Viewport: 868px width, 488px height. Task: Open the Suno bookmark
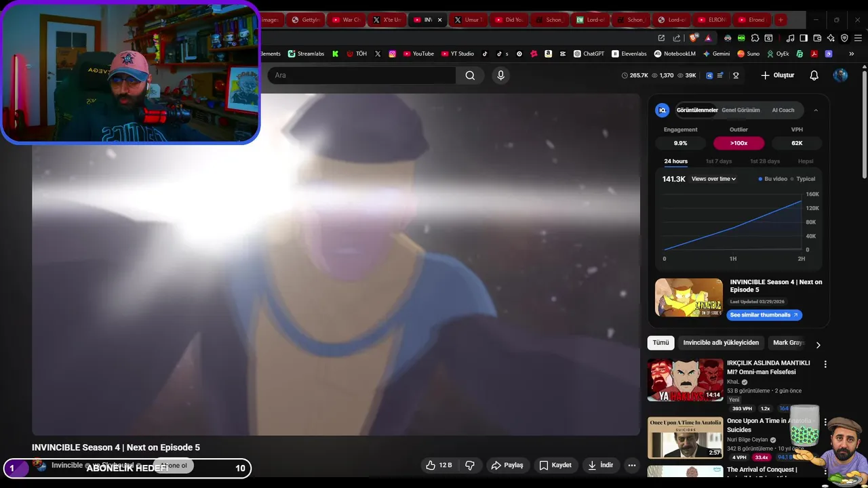pyautogui.click(x=749, y=54)
